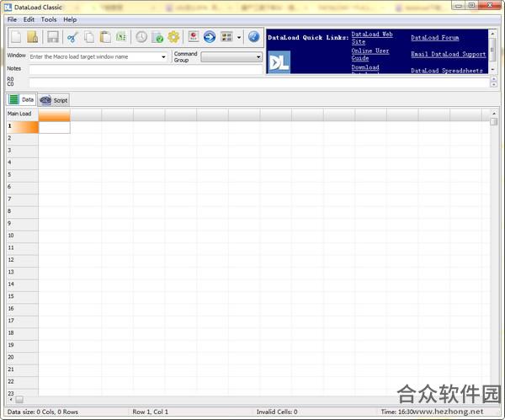Switch to the Script tab

tap(54, 100)
